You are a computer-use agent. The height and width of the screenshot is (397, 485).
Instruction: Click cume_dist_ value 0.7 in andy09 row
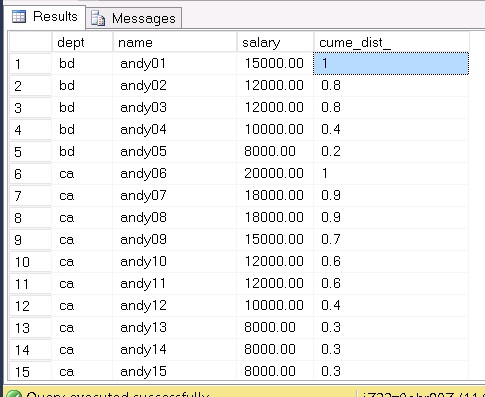click(x=391, y=239)
